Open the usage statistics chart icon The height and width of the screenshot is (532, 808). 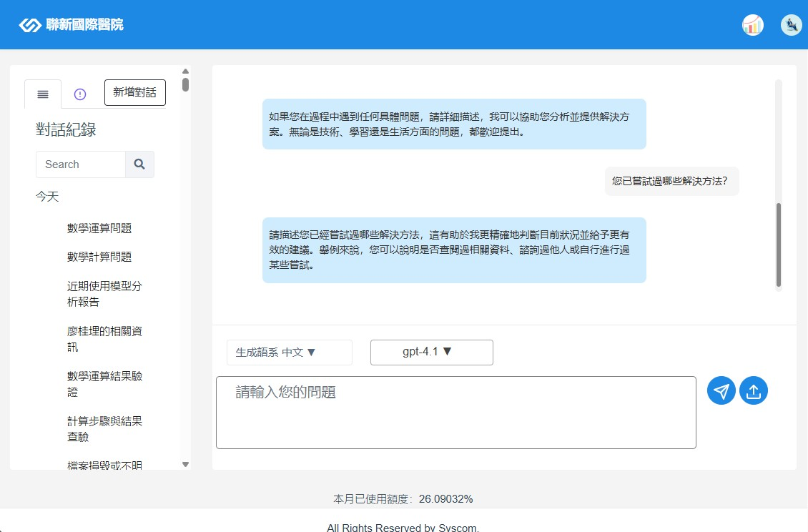coord(752,25)
